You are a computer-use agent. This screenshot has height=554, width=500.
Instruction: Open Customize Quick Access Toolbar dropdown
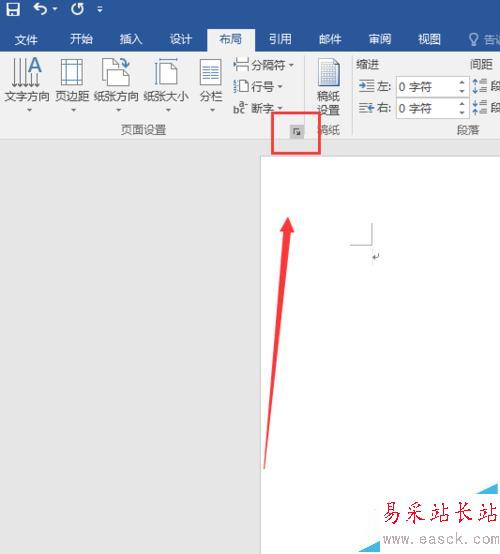100,10
